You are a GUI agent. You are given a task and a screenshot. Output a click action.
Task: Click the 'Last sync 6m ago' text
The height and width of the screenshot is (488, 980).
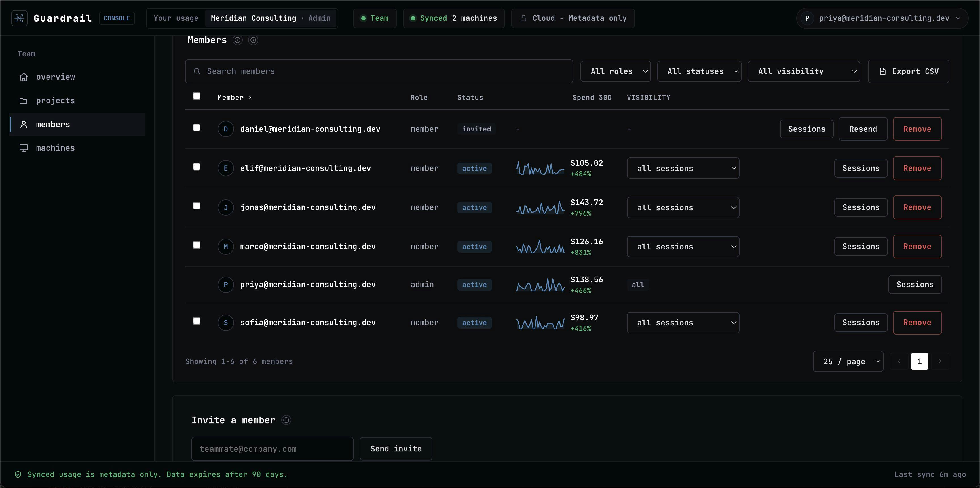[x=930, y=474]
